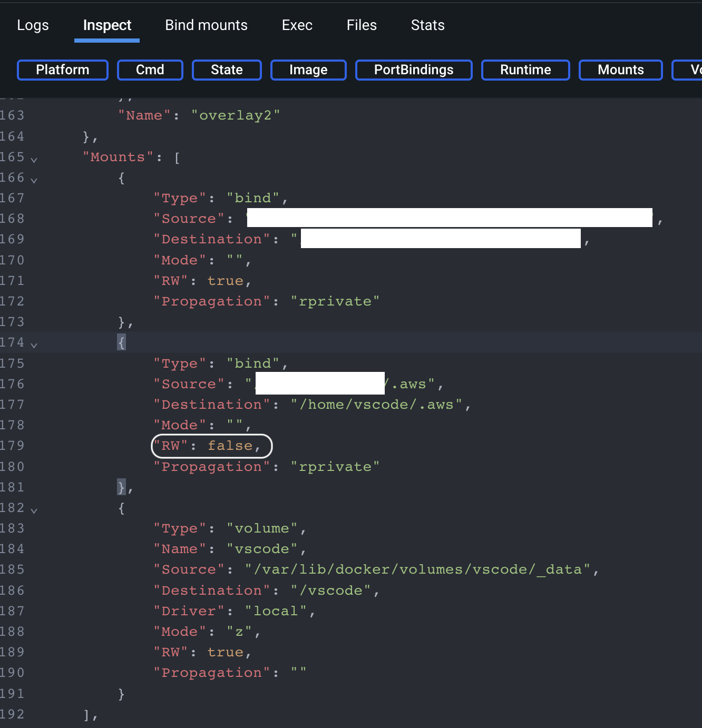Switch to the Logs tab
The height and width of the screenshot is (728, 702).
(x=33, y=25)
